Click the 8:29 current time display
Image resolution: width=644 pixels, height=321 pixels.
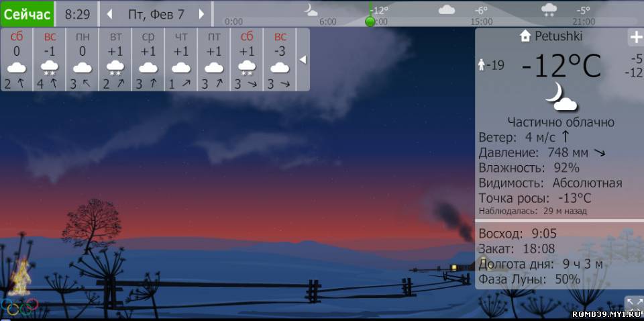coord(77,14)
